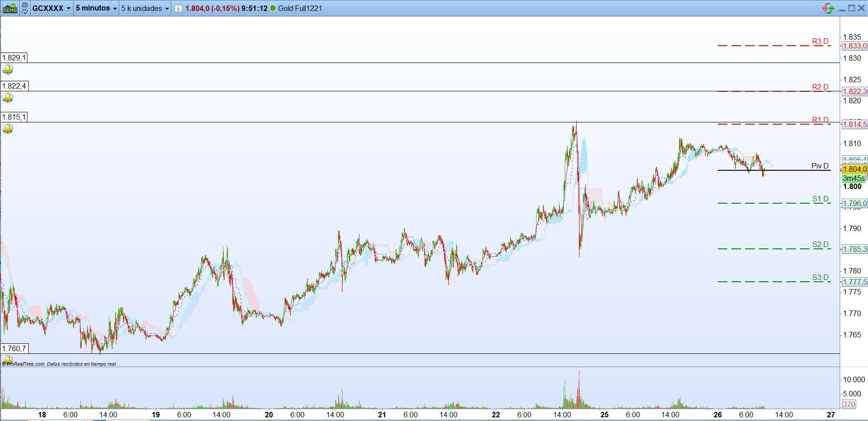Screen dimensions: 868x421
Task: Click date 22 on the time axis
Action: 496,415
